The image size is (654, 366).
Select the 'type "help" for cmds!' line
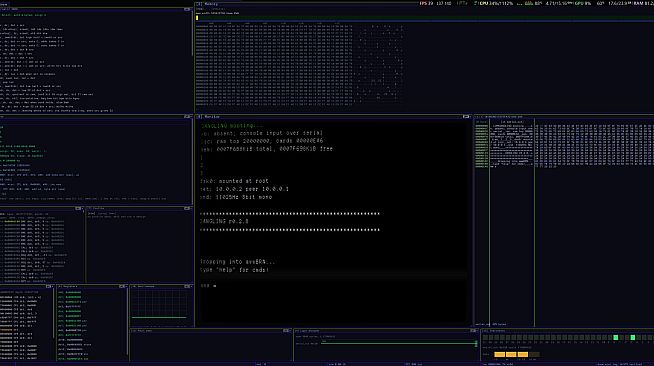234,270
